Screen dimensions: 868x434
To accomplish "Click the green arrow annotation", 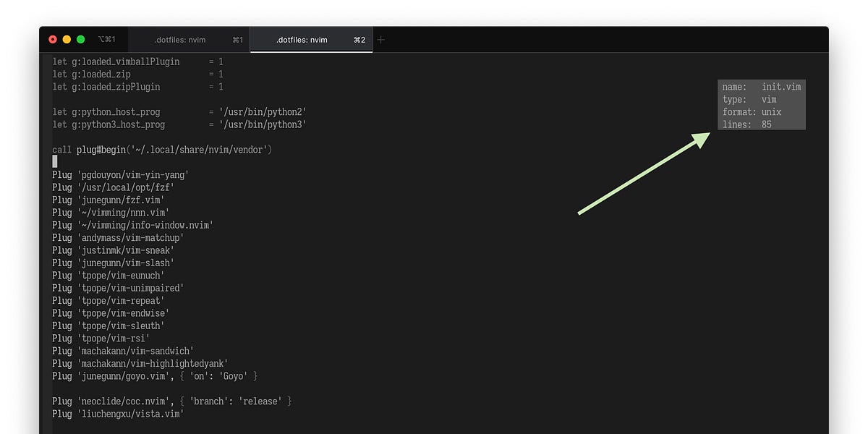I will (x=644, y=174).
